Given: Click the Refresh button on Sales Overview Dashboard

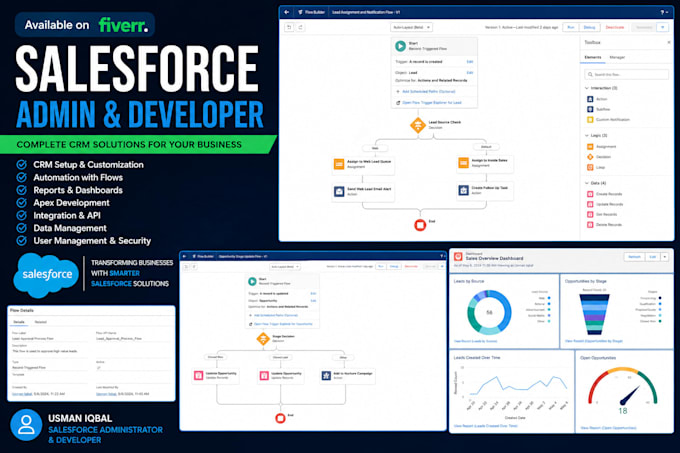Looking at the screenshot, I should tap(634, 257).
